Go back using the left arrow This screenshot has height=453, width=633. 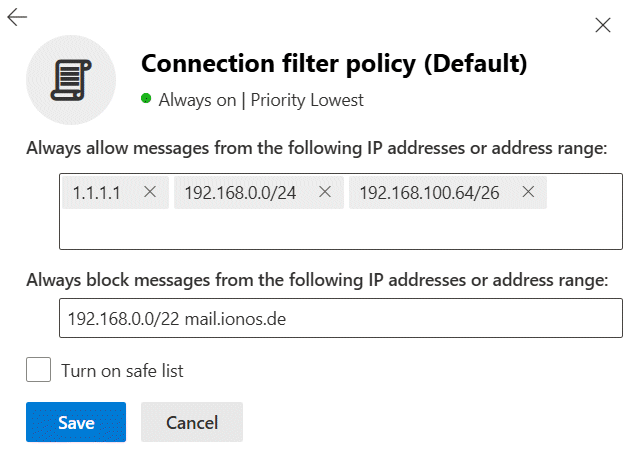tap(17, 17)
